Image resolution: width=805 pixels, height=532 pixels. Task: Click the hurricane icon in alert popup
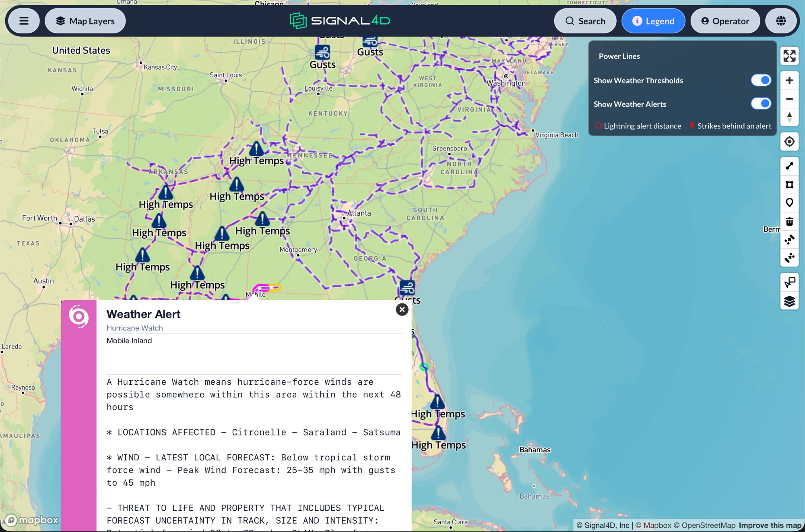78,316
